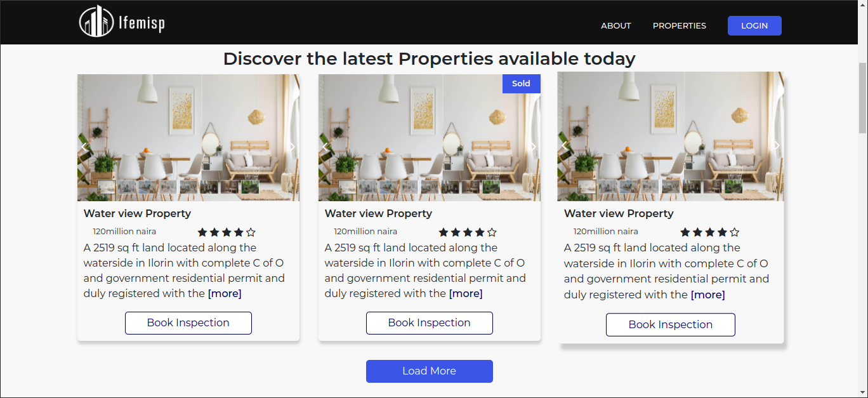Expand [more] description on Sold property card
Screen dimensions: 868x398
coord(466,293)
